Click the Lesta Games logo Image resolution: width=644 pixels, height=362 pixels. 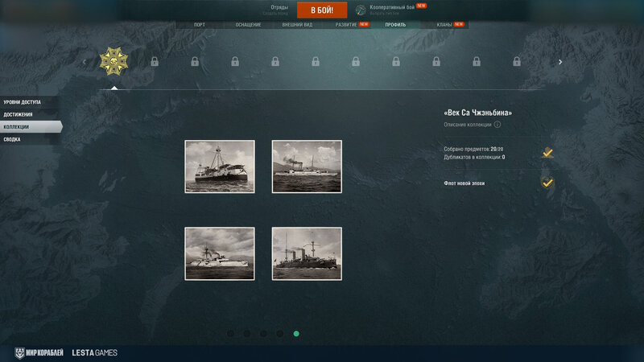94,352
